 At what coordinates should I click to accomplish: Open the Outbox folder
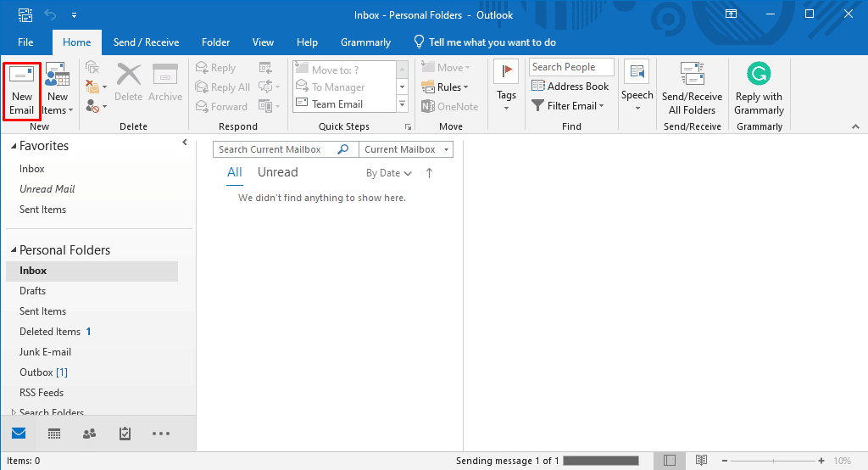(x=36, y=372)
